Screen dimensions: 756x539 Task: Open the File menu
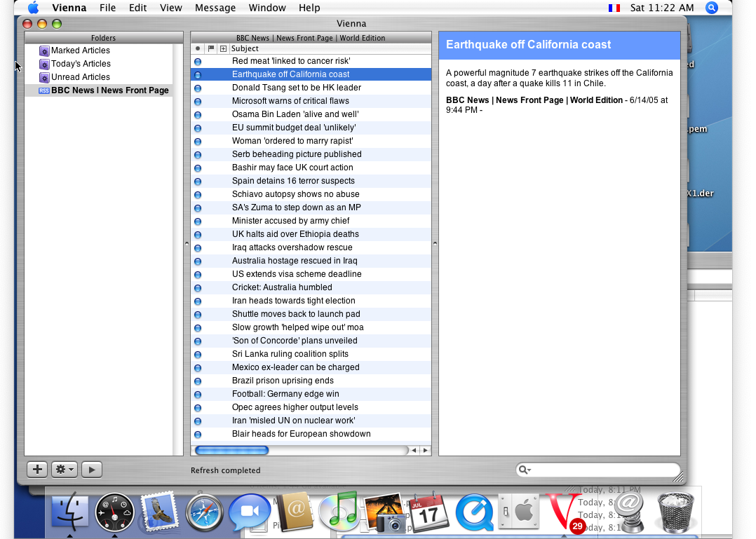click(x=107, y=8)
